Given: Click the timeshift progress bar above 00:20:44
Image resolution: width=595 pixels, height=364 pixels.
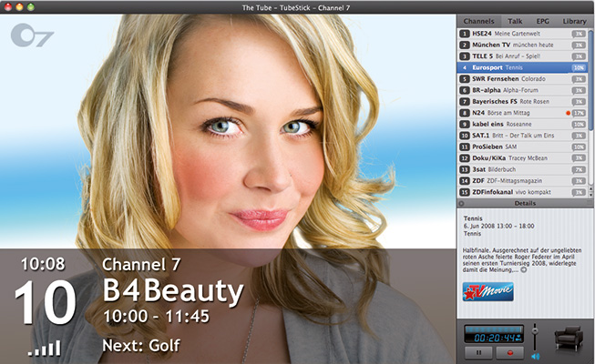Looking at the screenshot, I should click(493, 329).
